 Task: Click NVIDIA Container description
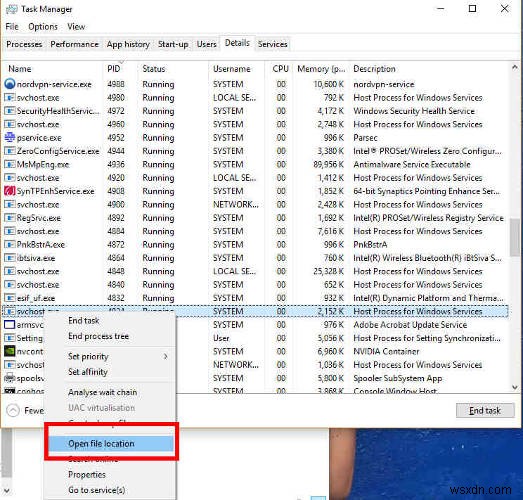(386, 351)
